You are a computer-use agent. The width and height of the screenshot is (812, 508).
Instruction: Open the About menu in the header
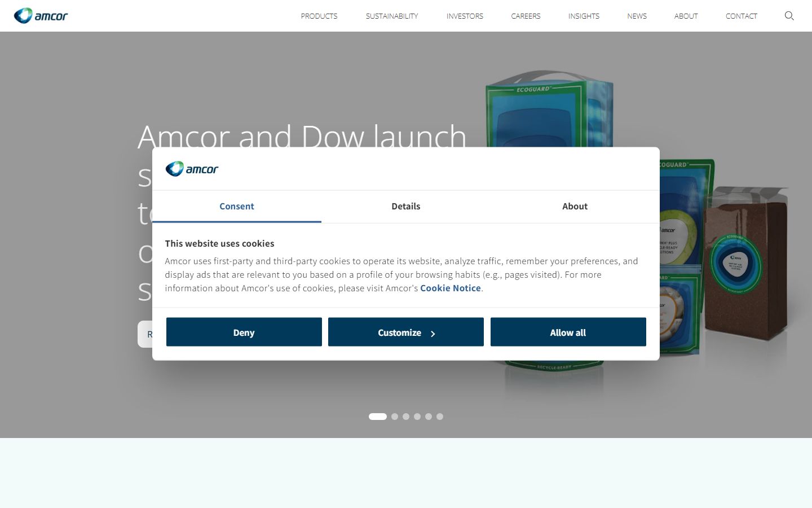pos(686,16)
